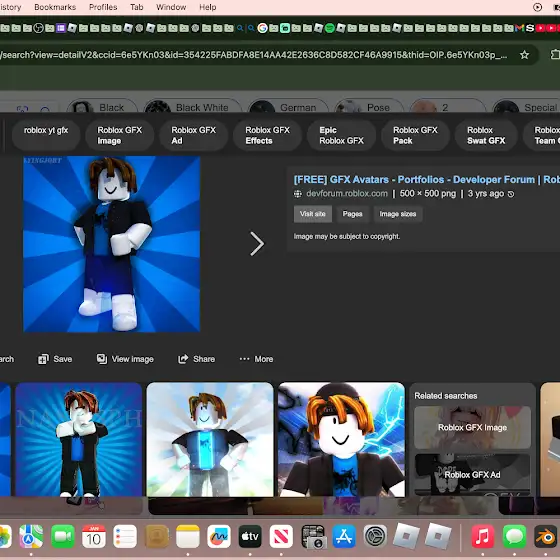Open the More options ellipsis

pos(244,359)
